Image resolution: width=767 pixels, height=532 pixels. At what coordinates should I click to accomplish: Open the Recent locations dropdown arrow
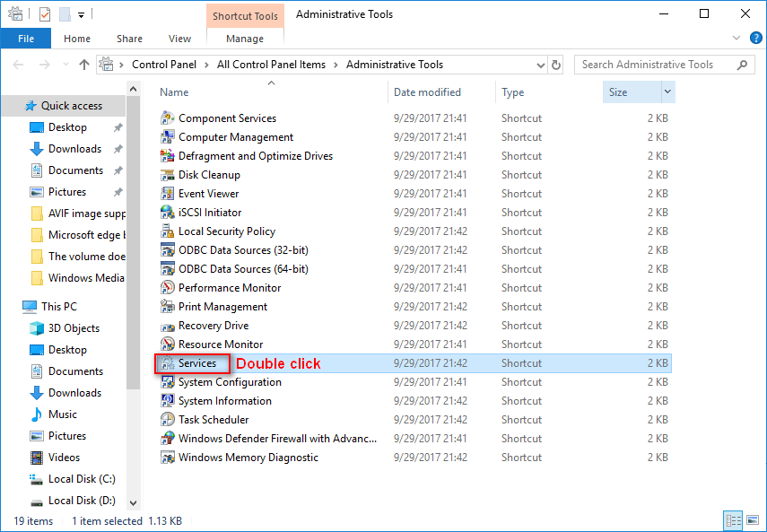pyautogui.click(x=65, y=65)
